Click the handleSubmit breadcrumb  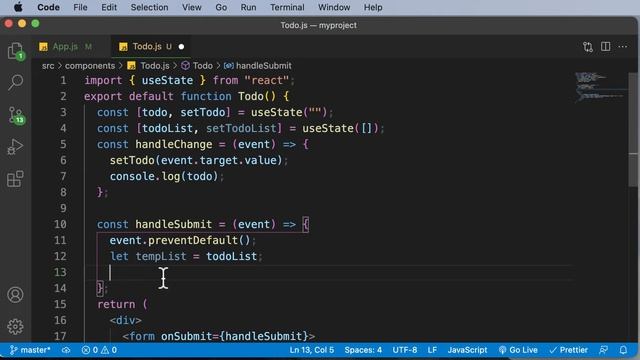coord(258,66)
